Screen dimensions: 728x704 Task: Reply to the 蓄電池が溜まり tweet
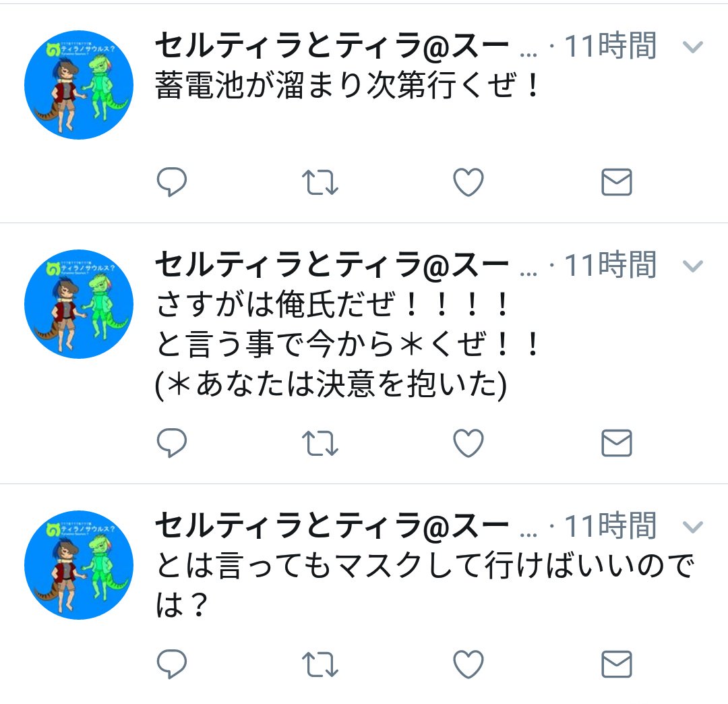pos(172,181)
